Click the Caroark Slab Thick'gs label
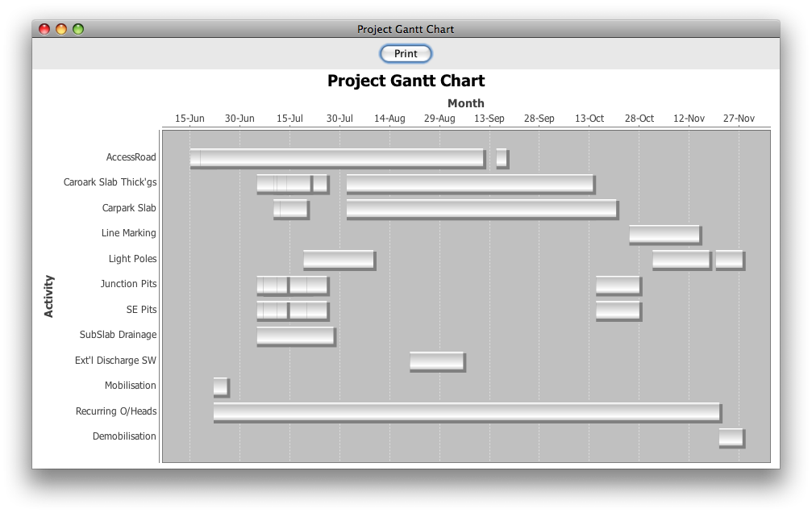Viewport: 812px width, 513px height. pos(110,182)
